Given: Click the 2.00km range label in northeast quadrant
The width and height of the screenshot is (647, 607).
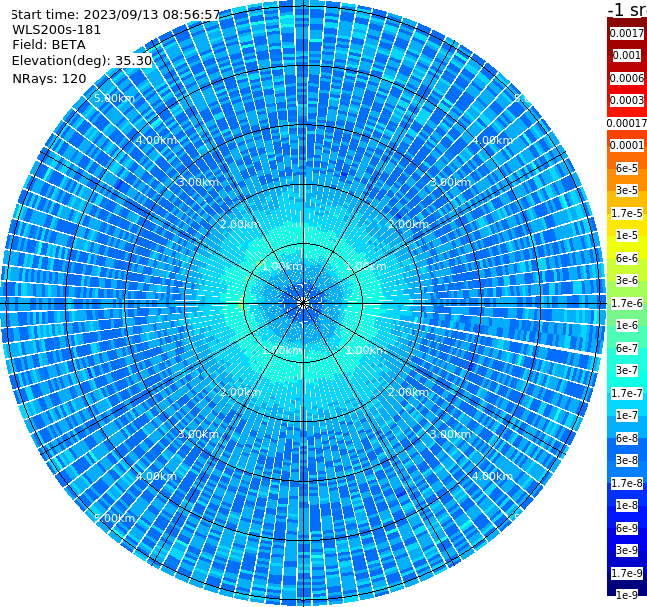Looking at the screenshot, I should (x=408, y=224).
